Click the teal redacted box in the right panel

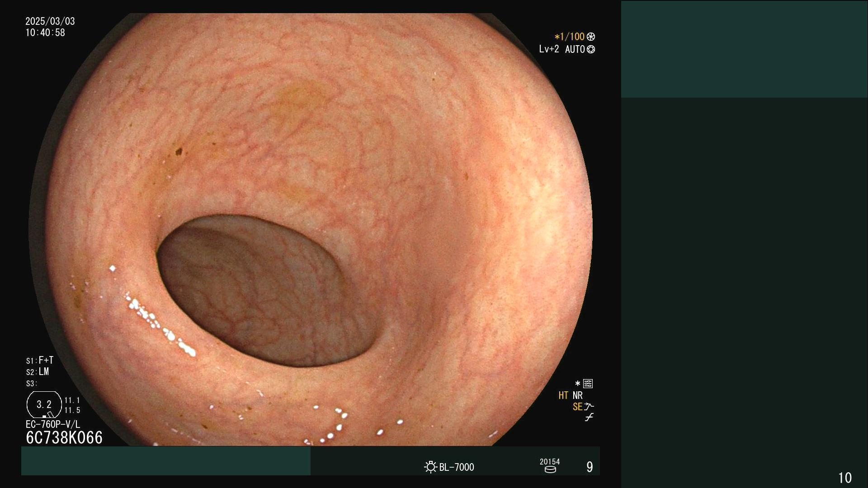744,49
